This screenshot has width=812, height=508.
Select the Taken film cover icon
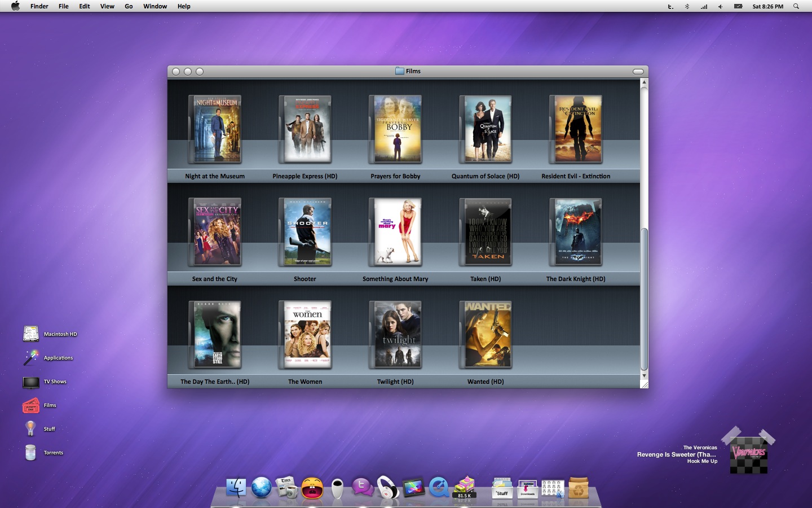[486, 232]
